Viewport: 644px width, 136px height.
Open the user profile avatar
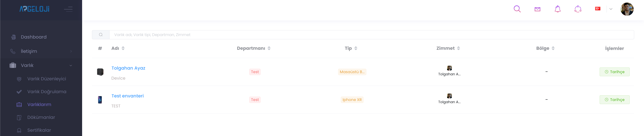tap(627, 9)
